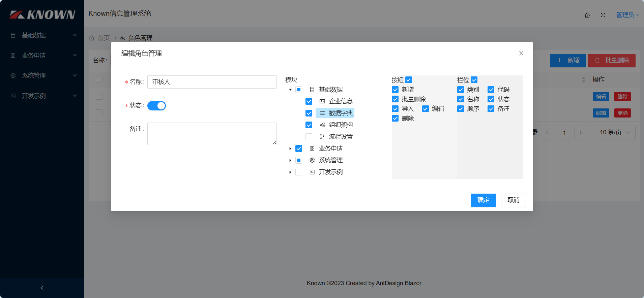Uncheck the 业务申请 module checkbox
The image size is (644, 298).
coord(299,148)
